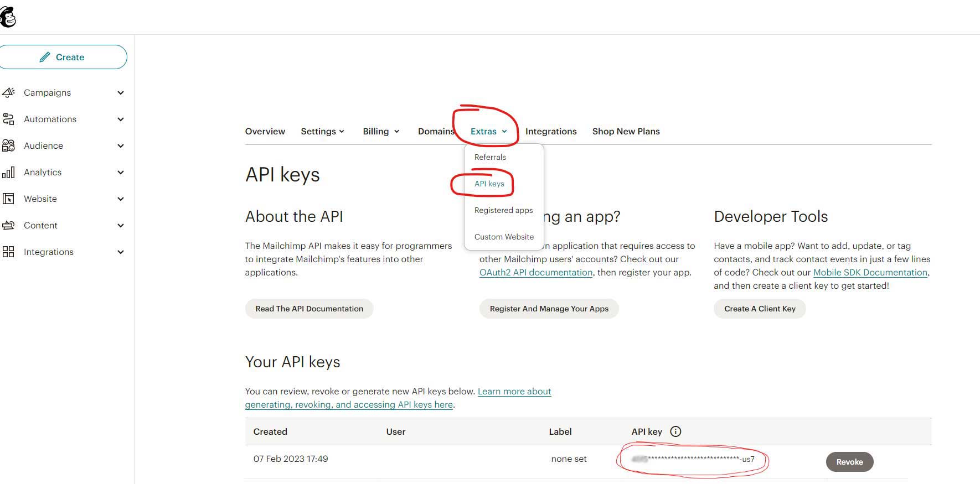Screen dimensions: 980x484
Task: Click the Audience people icon
Action: 8,145
